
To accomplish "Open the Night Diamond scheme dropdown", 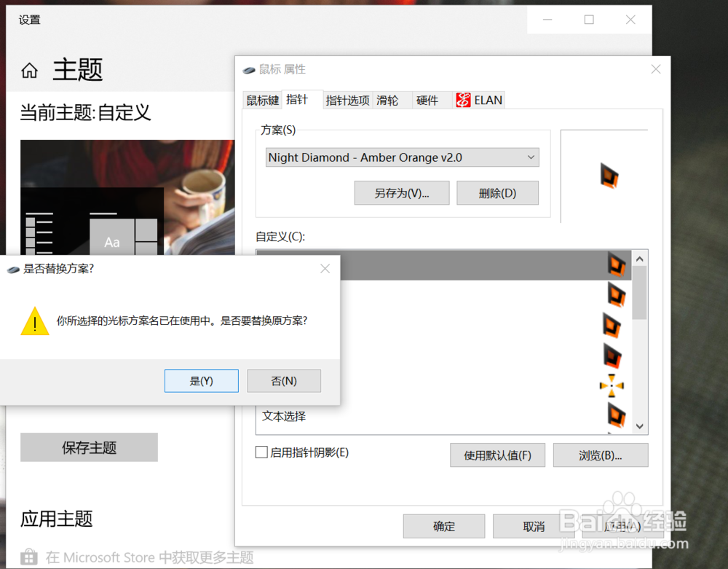I will tap(532, 157).
